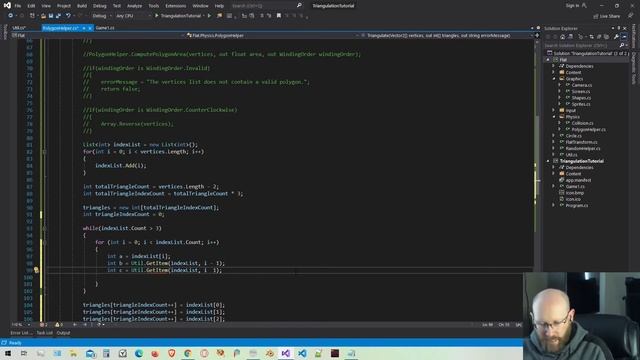The image size is (640, 360).
Task: Collapse the TriangulationTutorial project node
Action: point(548,161)
